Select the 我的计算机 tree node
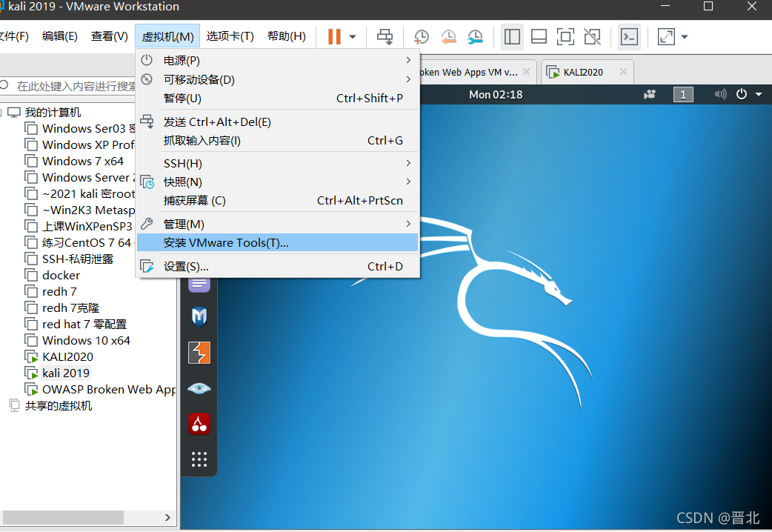The height and width of the screenshot is (532, 772). [x=53, y=113]
